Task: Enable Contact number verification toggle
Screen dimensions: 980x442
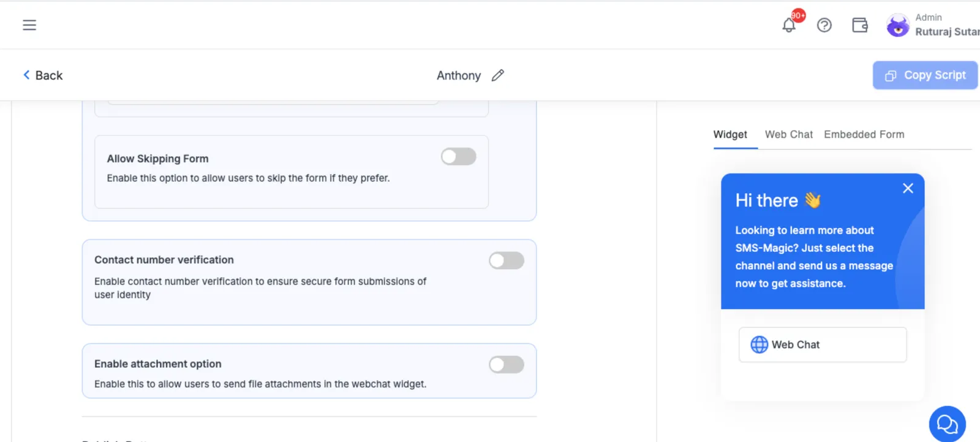Action: 507,261
